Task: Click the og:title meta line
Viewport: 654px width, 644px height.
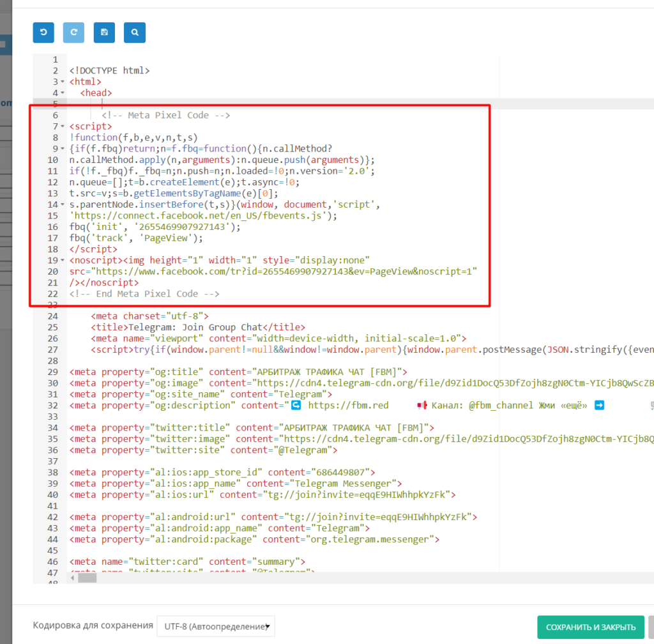Action: pos(238,372)
